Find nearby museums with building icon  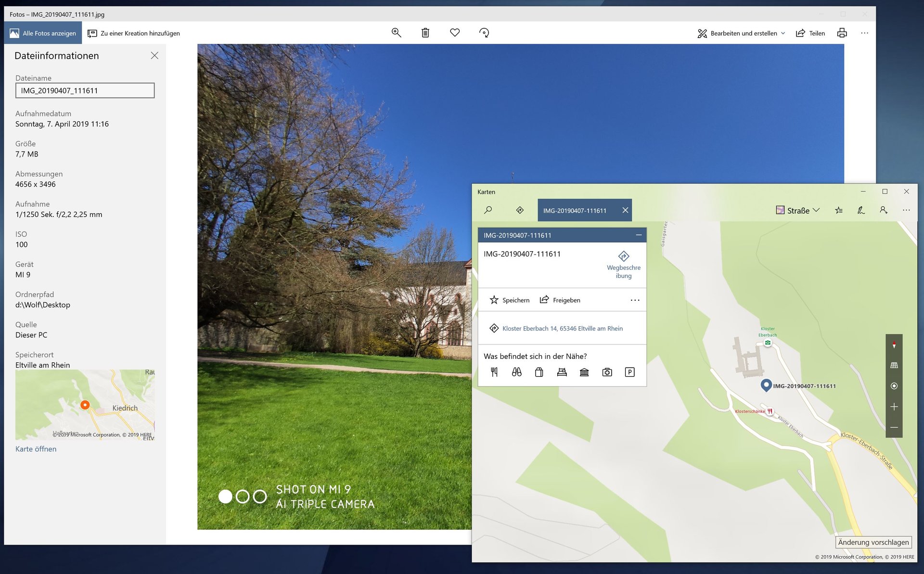584,372
